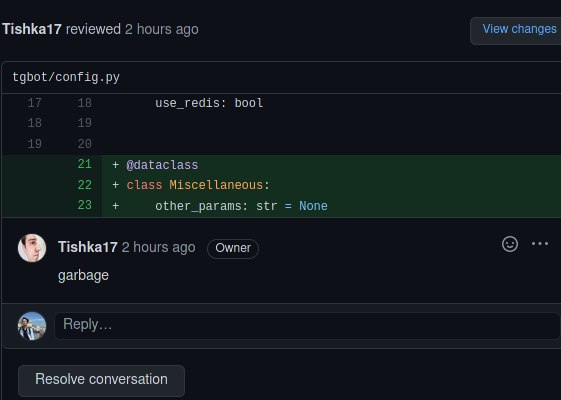Image resolution: width=561 pixels, height=400 pixels.
Task: Click inside the Reply input field
Action: coord(307,325)
